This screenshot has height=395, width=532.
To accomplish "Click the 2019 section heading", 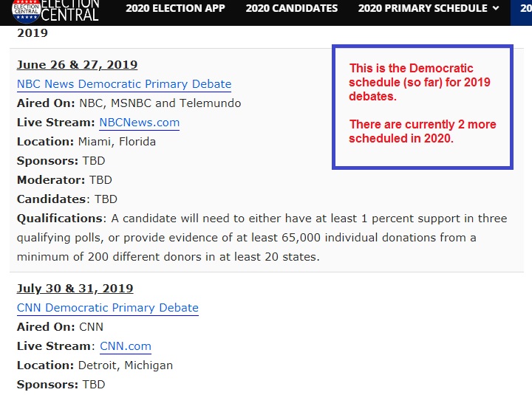I will (33, 33).
